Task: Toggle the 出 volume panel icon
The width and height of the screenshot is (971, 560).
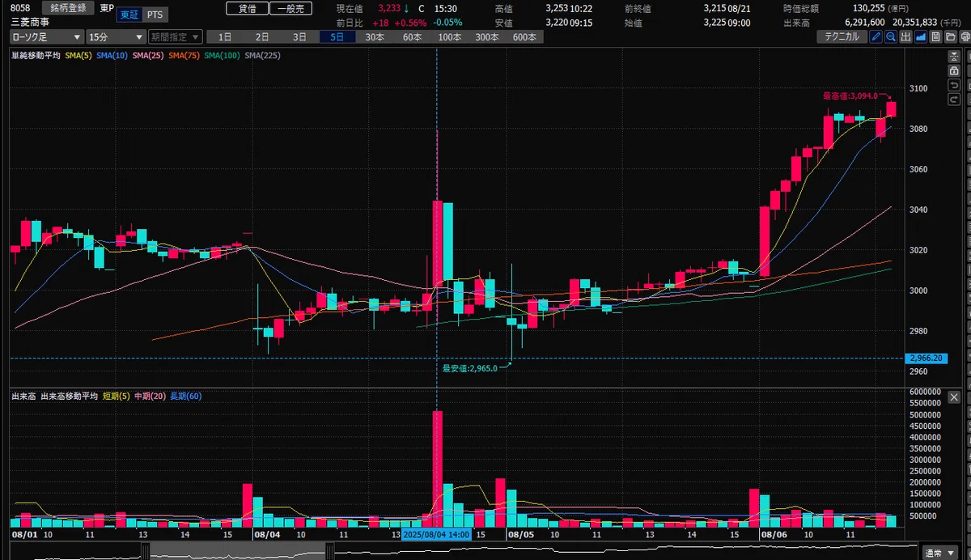Action: (x=905, y=36)
